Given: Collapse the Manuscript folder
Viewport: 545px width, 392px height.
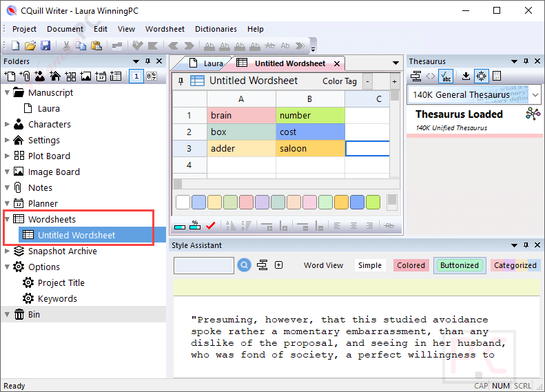Looking at the screenshot, I should point(7,92).
